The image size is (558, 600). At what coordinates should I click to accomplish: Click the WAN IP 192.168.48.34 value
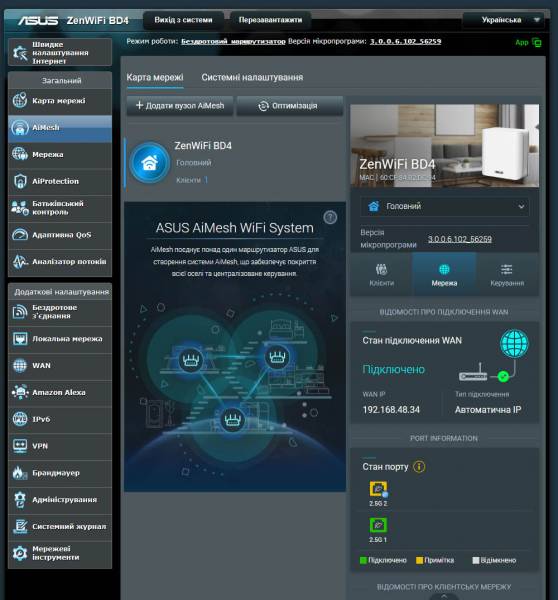pyautogui.click(x=391, y=410)
